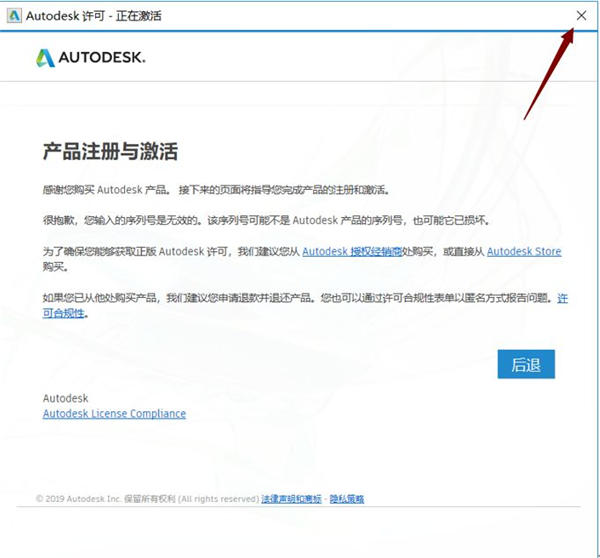The image size is (600, 558).
Task: Open the 法律声明和商标 footer link
Action: coord(291,499)
